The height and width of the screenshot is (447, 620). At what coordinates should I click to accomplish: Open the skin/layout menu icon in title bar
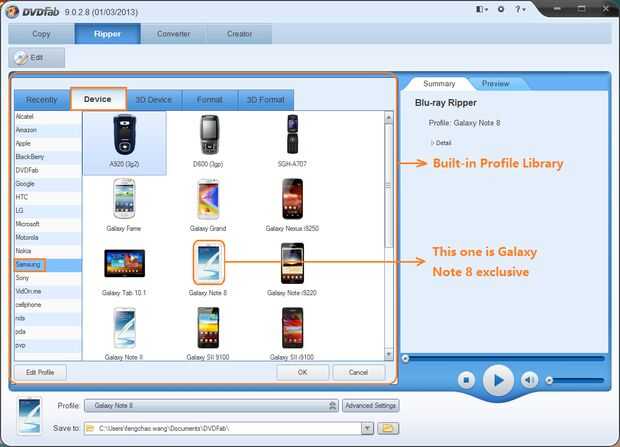tap(482, 9)
